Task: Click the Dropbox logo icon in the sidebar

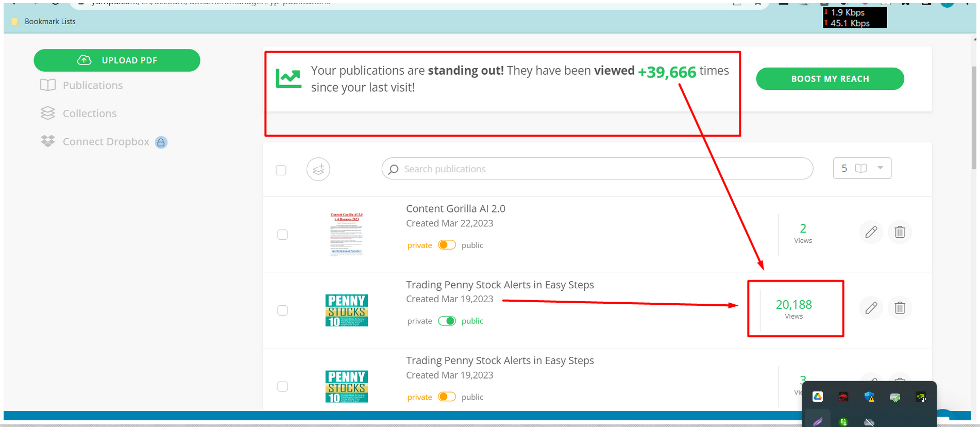Action: [48, 141]
